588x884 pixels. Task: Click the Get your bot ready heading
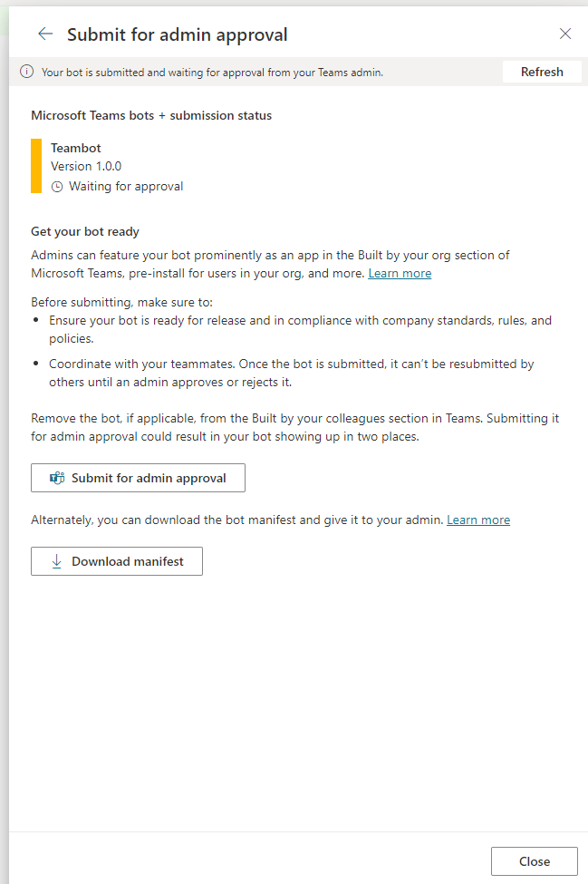click(x=85, y=232)
